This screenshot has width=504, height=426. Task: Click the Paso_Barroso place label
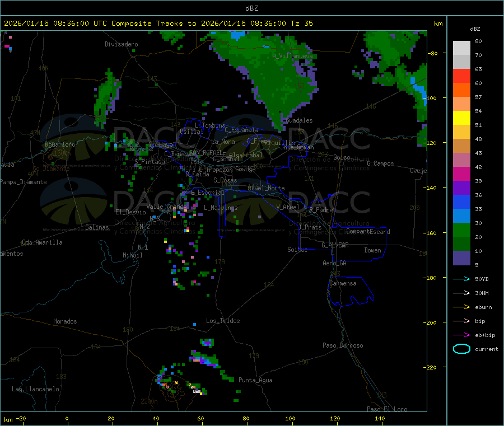343,345
